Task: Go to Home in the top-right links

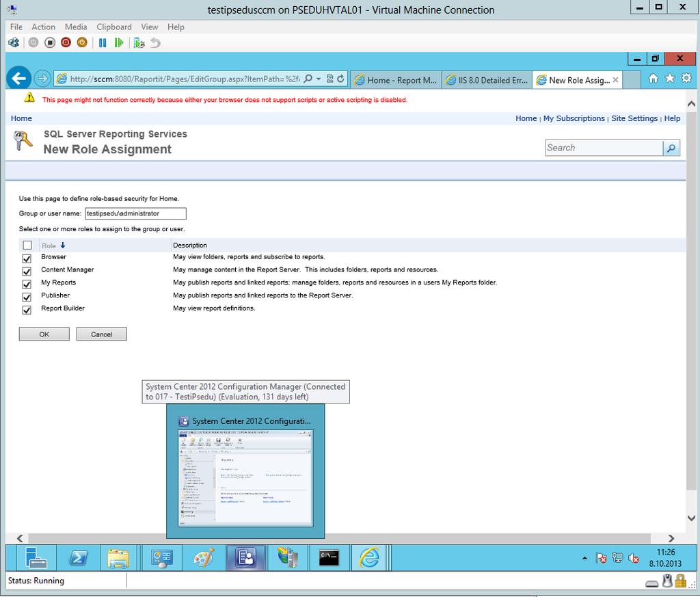Action: click(x=526, y=118)
